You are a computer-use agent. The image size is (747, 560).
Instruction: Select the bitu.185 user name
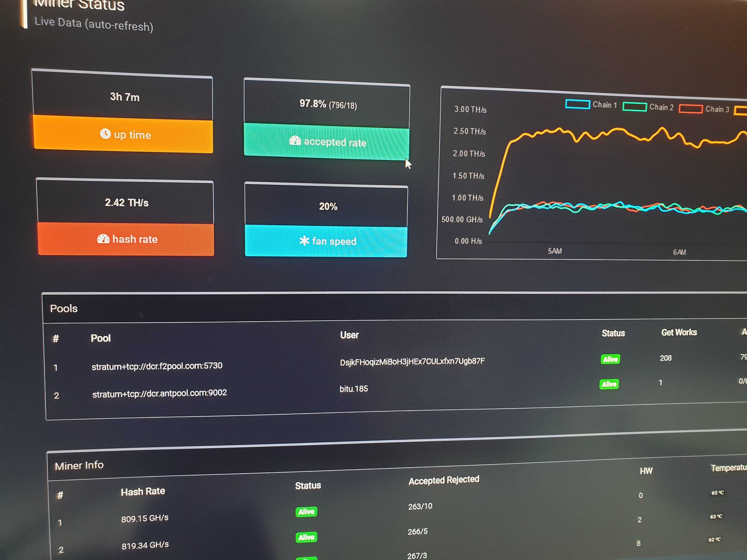(353, 389)
